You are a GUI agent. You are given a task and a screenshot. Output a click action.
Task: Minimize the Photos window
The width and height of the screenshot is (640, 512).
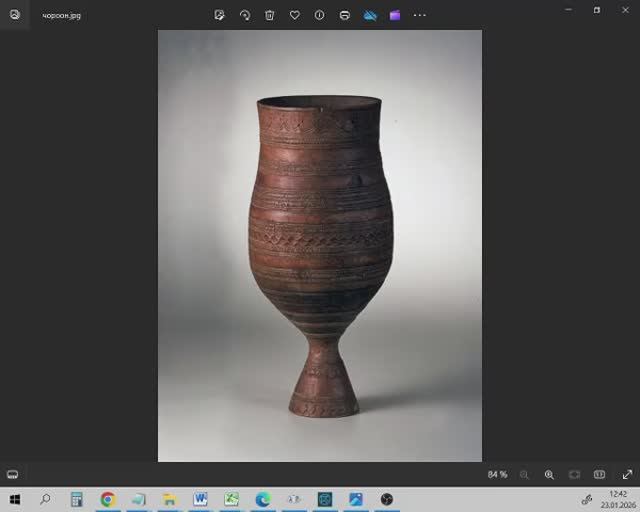tap(568, 10)
